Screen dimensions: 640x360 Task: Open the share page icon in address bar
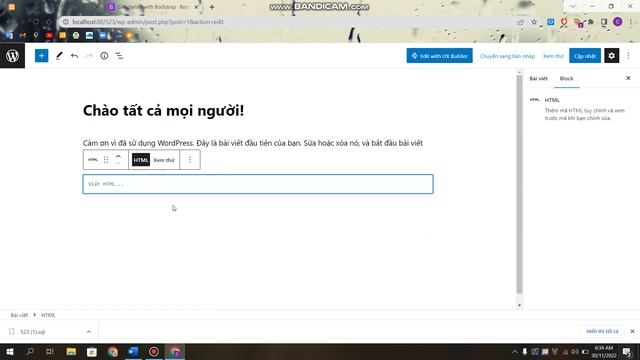point(520,22)
